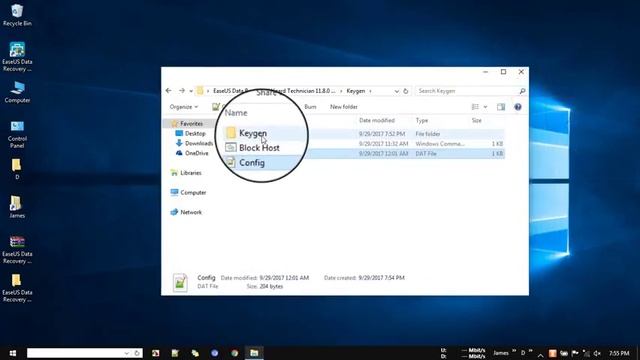This screenshot has width=640, height=360.
Task: Select the D folder on the desktop
Action: (x=17, y=169)
